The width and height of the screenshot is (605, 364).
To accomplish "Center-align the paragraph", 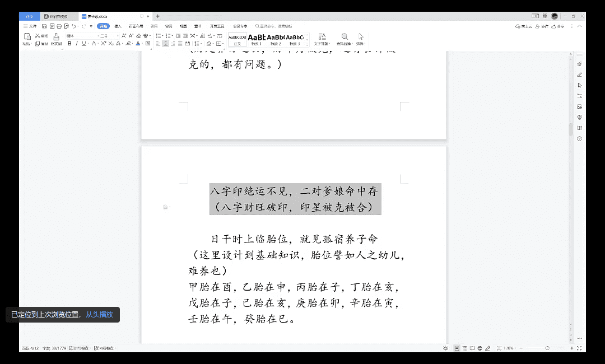I will (165, 44).
